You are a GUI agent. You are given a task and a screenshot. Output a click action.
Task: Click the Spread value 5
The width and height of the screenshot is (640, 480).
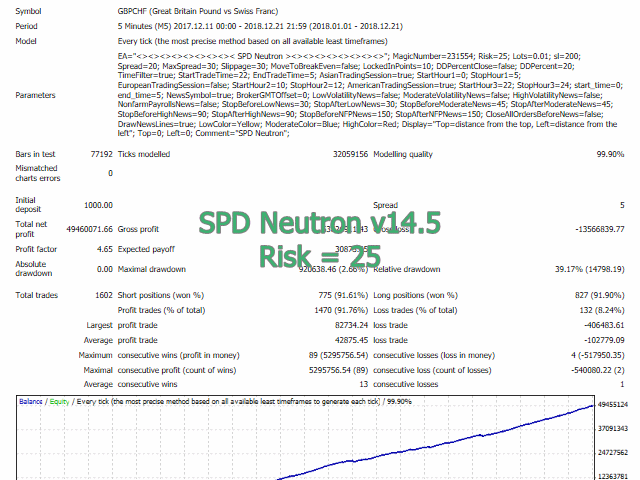coord(622,205)
